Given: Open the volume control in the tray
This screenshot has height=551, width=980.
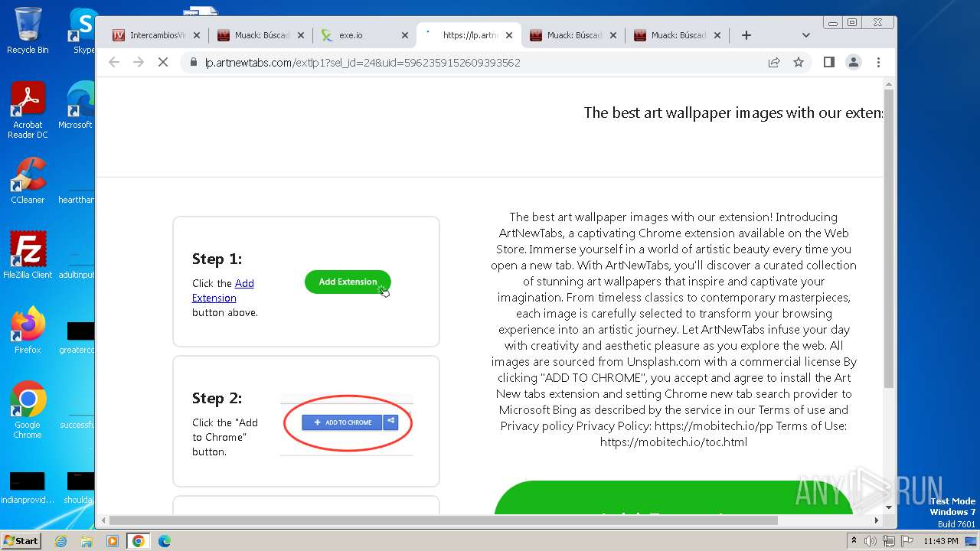Looking at the screenshot, I should coord(871,541).
